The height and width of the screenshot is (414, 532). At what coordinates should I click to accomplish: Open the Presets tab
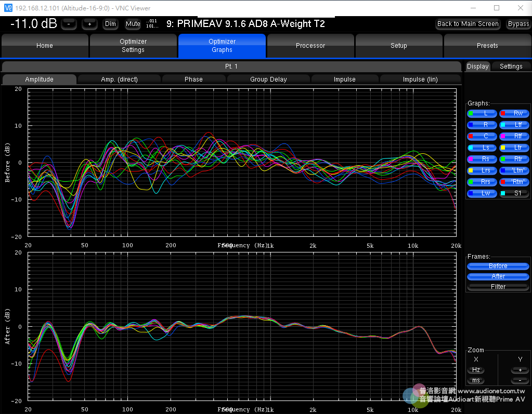(x=487, y=46)
